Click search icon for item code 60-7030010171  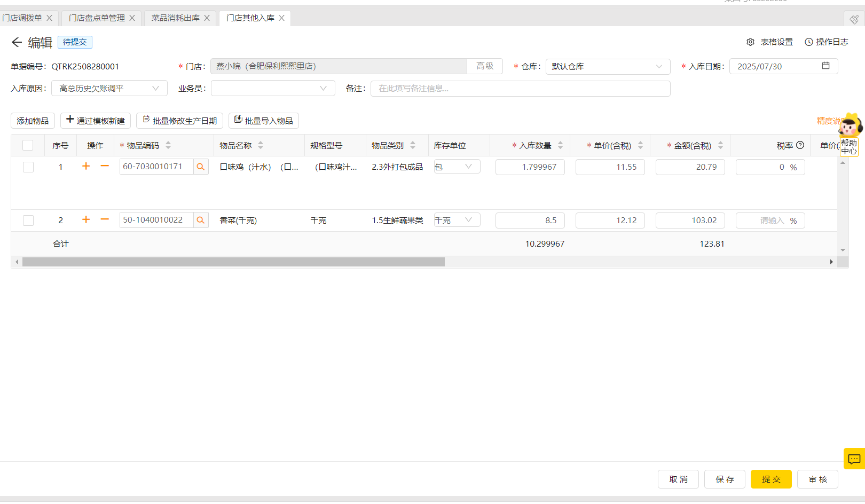[x=201, y=167]
